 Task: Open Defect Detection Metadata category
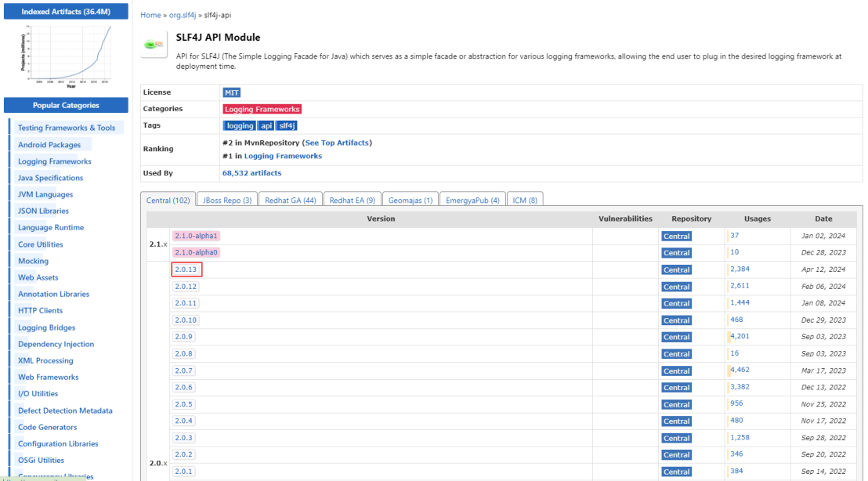(65, 410)
